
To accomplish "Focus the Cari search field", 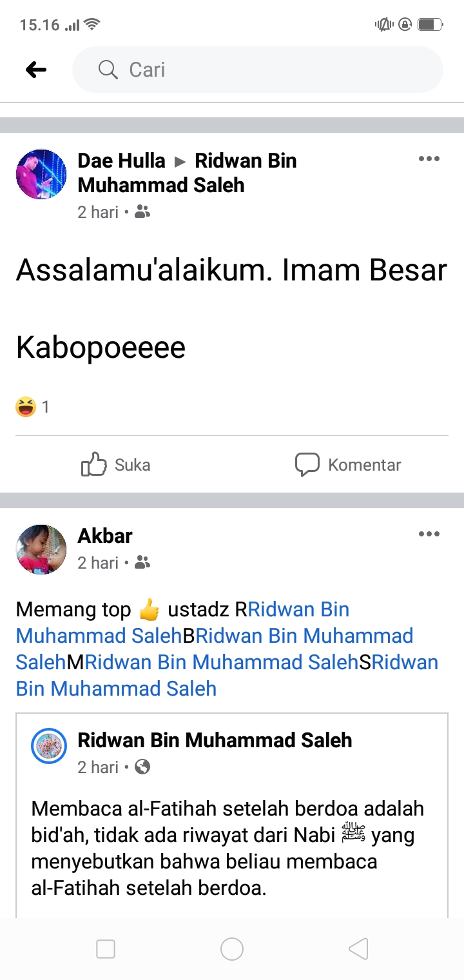I will click(x=258, y=70).
